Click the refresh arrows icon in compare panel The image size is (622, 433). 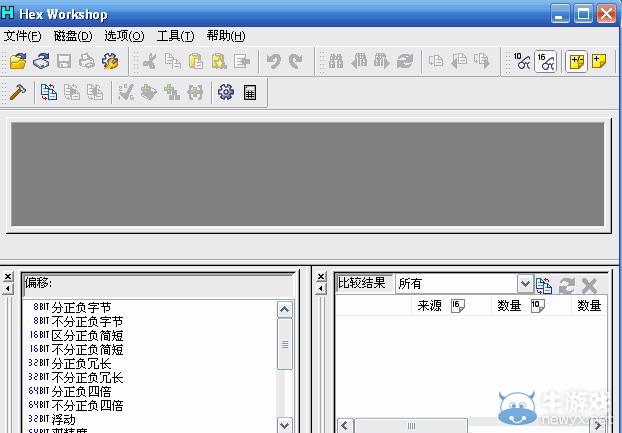click(567, 285)
